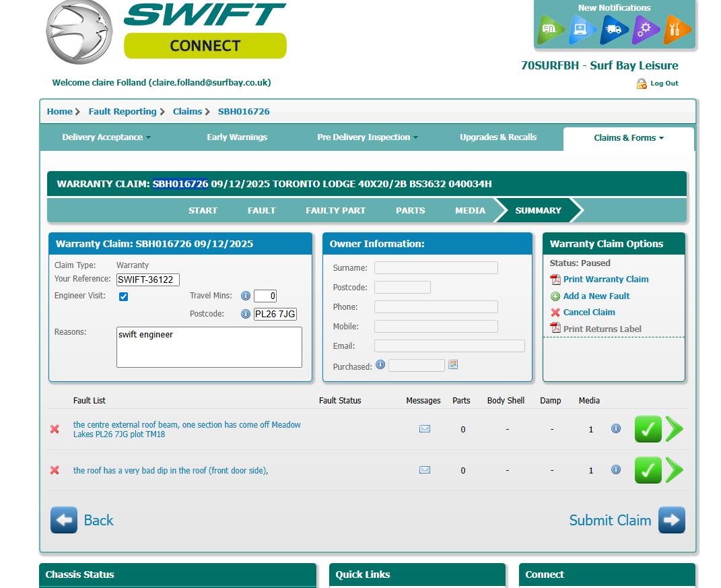Expand the Delivery Acceptance dropdown menu

tap(106, 137)
